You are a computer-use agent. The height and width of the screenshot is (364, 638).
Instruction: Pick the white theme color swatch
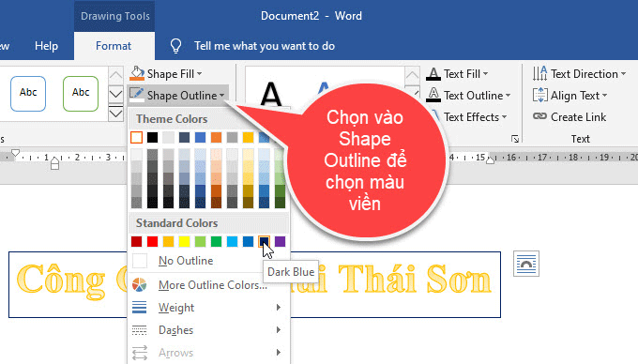coord(137,138)
